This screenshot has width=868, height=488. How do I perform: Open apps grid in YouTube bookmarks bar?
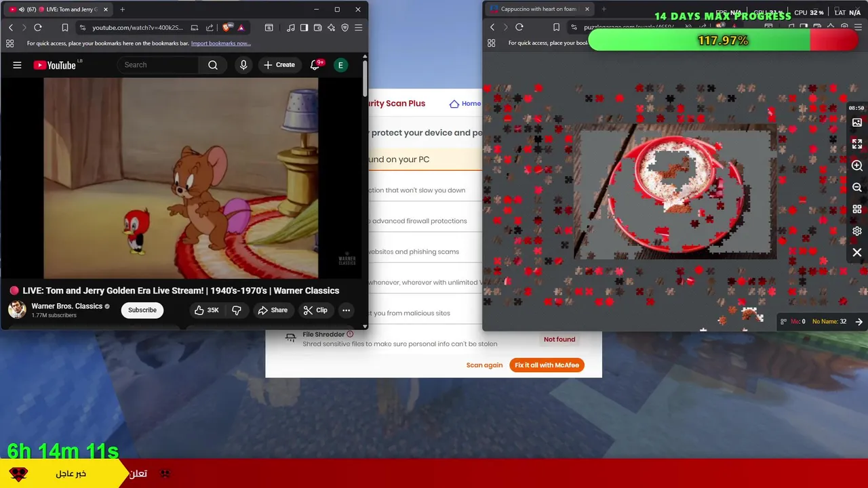[9, 43]
